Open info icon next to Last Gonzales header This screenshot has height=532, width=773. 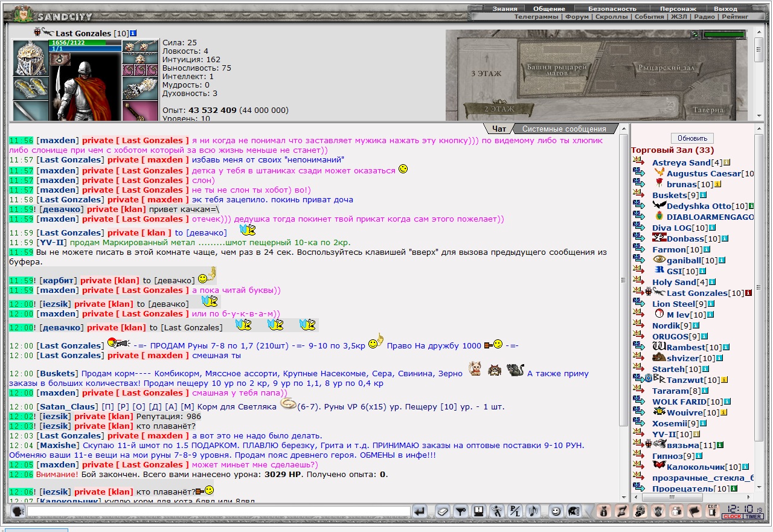pos(133,33)
